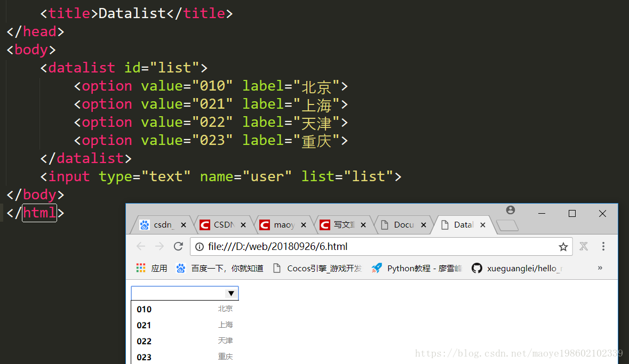Go forward to next page
The width and height of the screenshot is (629, 364).
(160, 246)
